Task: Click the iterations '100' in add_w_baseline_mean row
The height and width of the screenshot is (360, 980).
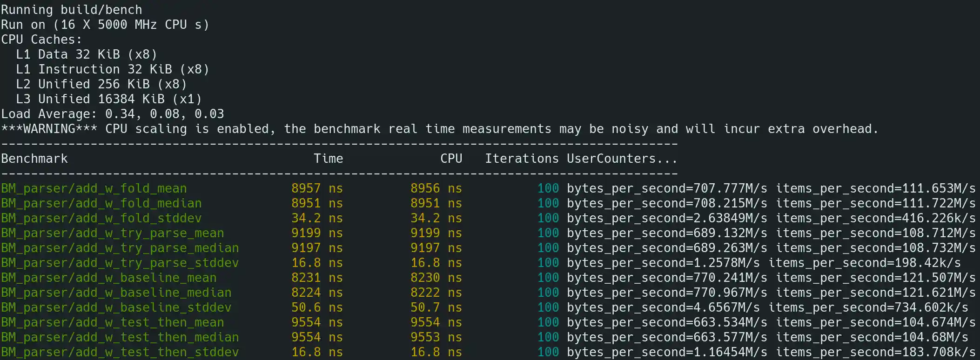Action: coord(548,278)
